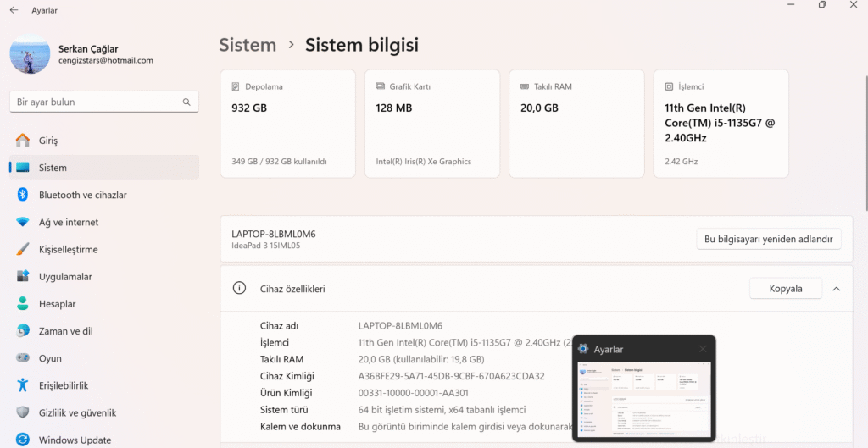
Task: Open Bluetooth ve cihazlar settings
Action: pyautogui.click(x=82, y=195)
